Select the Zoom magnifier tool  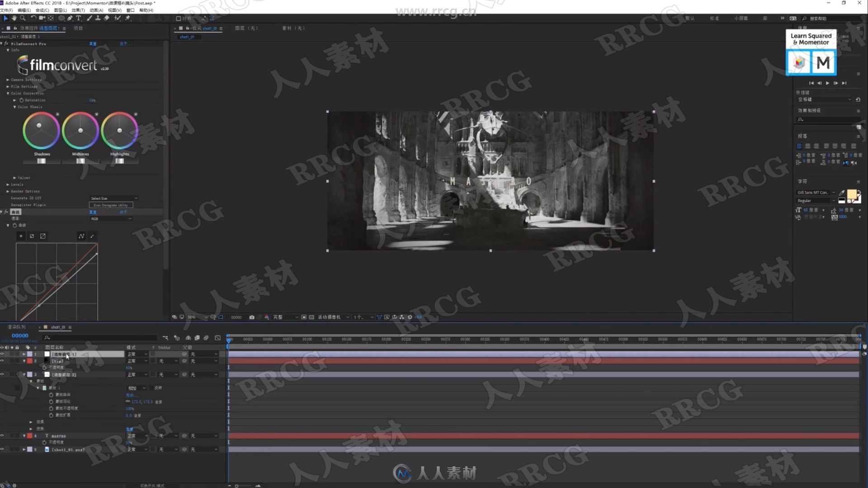coord(23,18)
